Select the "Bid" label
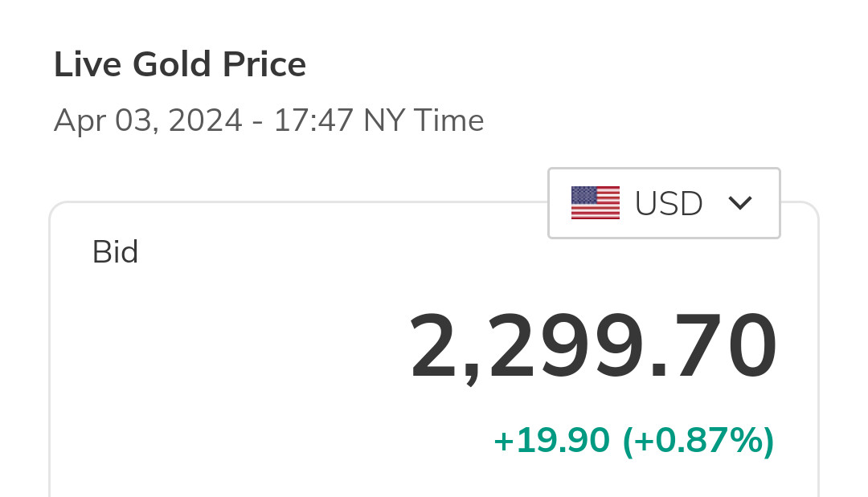The width and height of the screenshot is (868, 497). pos(116,253)
